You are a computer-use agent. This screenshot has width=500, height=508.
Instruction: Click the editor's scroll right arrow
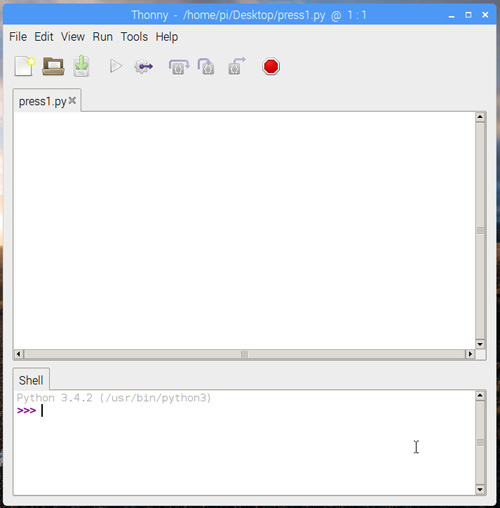coord(470,354)
